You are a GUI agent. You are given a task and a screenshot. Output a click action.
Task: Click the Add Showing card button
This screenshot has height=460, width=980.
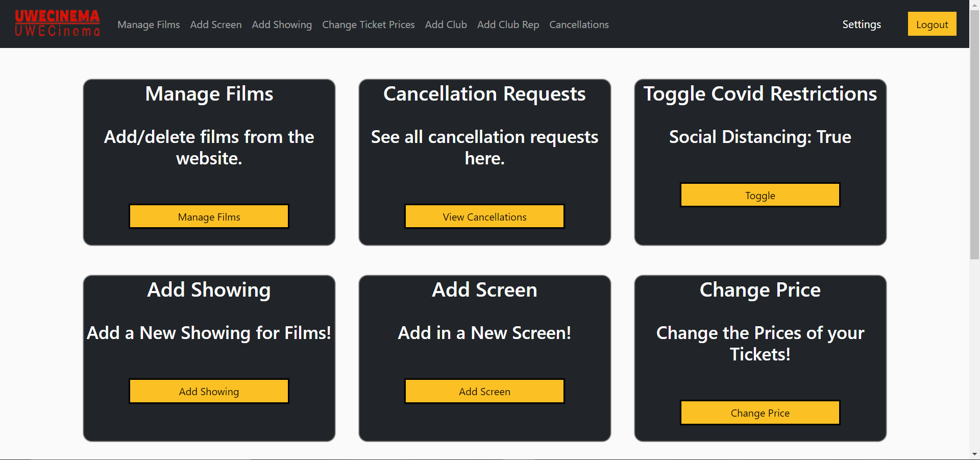pos(209,391)
